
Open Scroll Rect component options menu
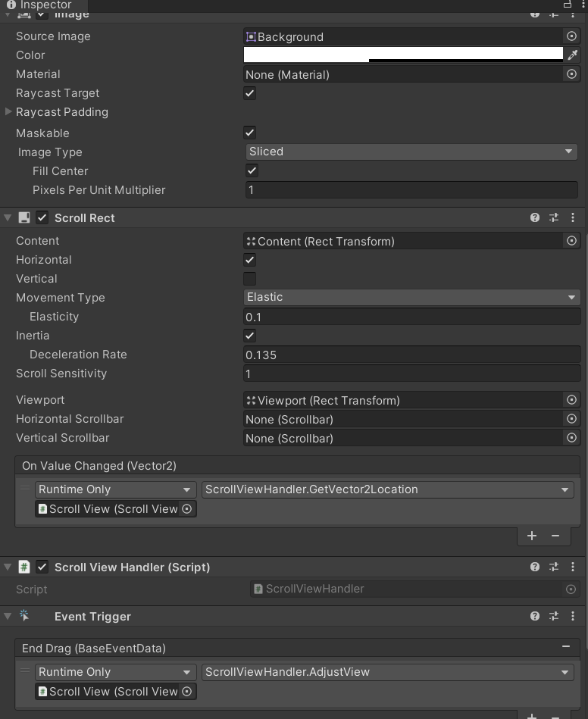pos(573,217)
